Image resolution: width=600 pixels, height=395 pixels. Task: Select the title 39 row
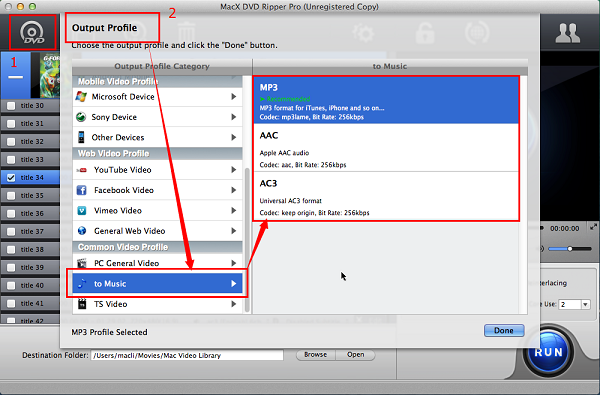(30, 267)
